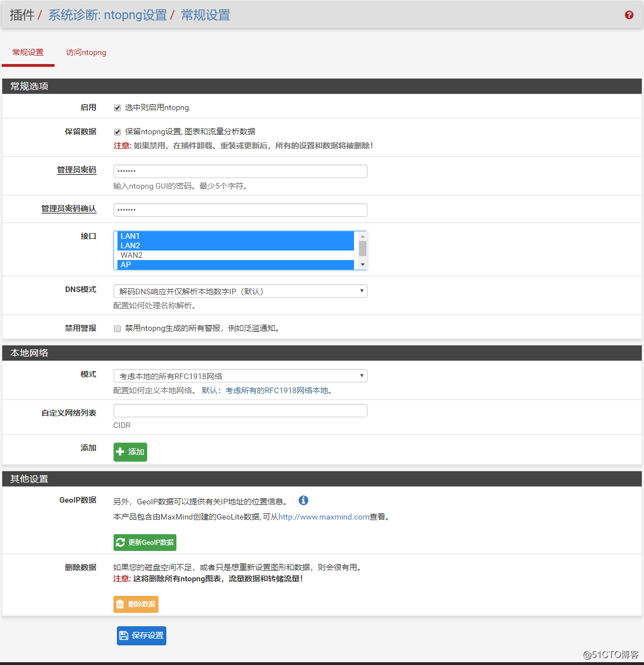
Task: Click the GeoIP info circle icon
Action: [303, 500]
